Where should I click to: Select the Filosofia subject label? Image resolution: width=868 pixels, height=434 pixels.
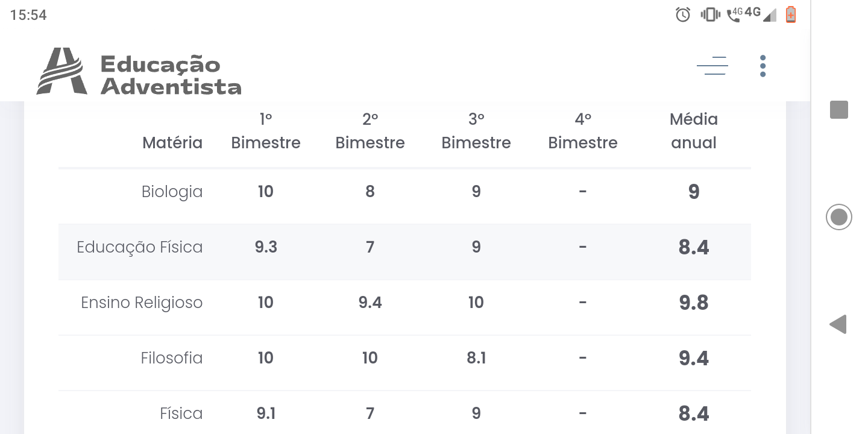172,358
